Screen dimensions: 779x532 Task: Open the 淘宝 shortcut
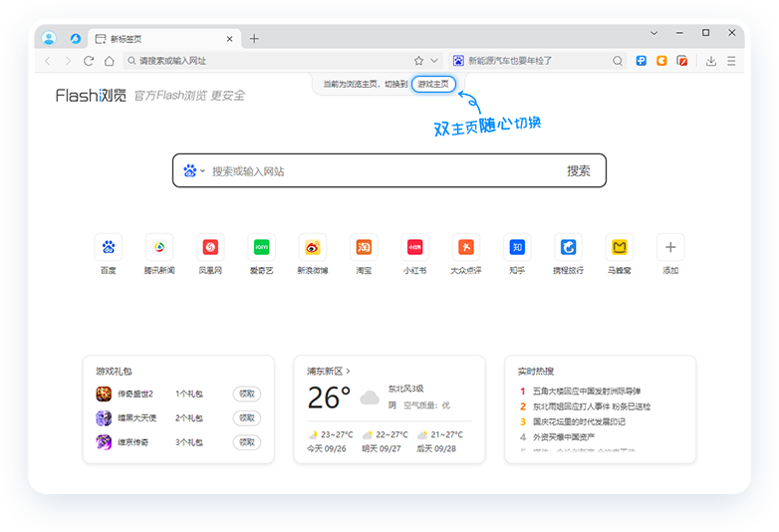coord(364,254)
